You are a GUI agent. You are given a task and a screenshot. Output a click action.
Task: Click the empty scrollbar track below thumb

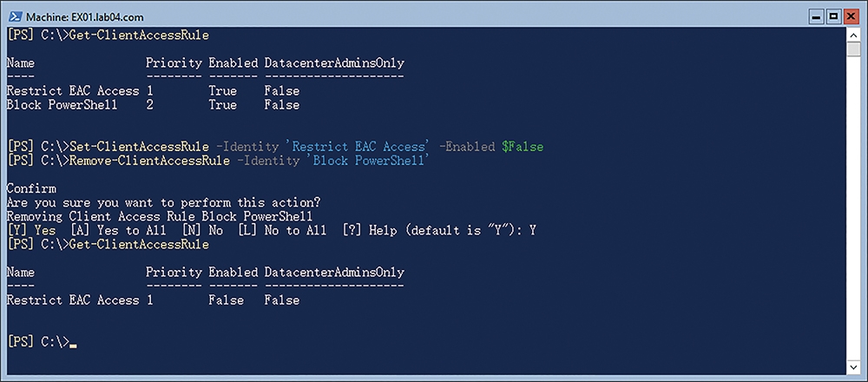[x=852, y=207]
